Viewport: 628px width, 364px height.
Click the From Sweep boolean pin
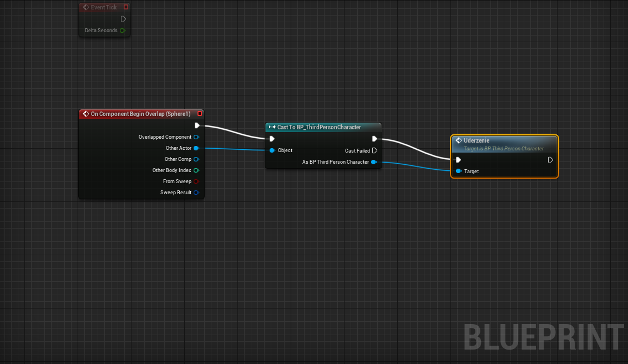pos(196,181)
